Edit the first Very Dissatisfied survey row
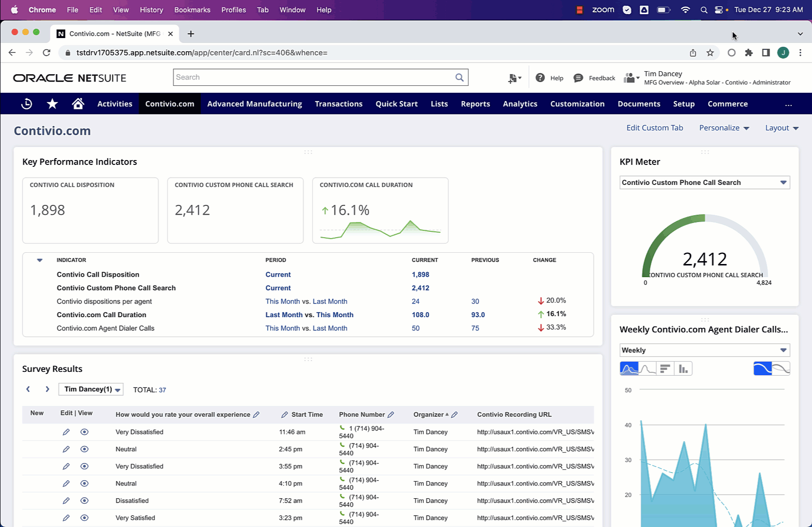812x527 pixels. [66, 432]
